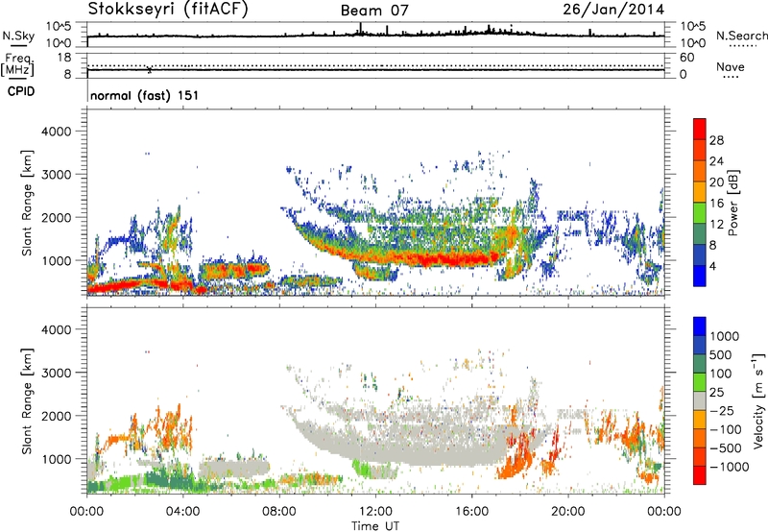Screen dimensions: 768x532
Task: Click the '12:00' time axis tick label
Action: click(x=375, y=512)
